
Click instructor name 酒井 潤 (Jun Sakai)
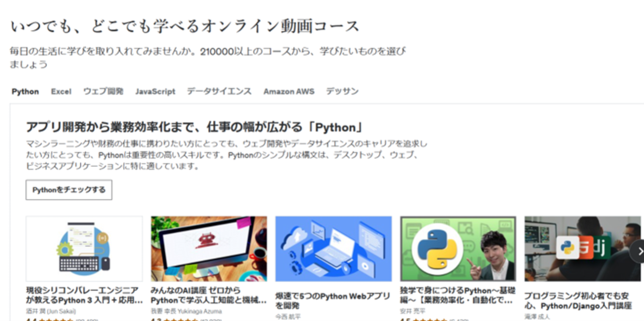coord(51,311)
